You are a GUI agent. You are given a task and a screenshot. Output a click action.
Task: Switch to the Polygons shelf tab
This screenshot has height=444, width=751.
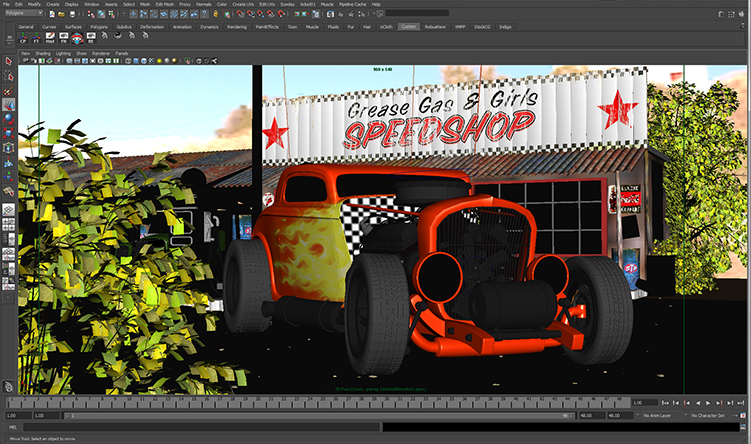click(99, 27)
